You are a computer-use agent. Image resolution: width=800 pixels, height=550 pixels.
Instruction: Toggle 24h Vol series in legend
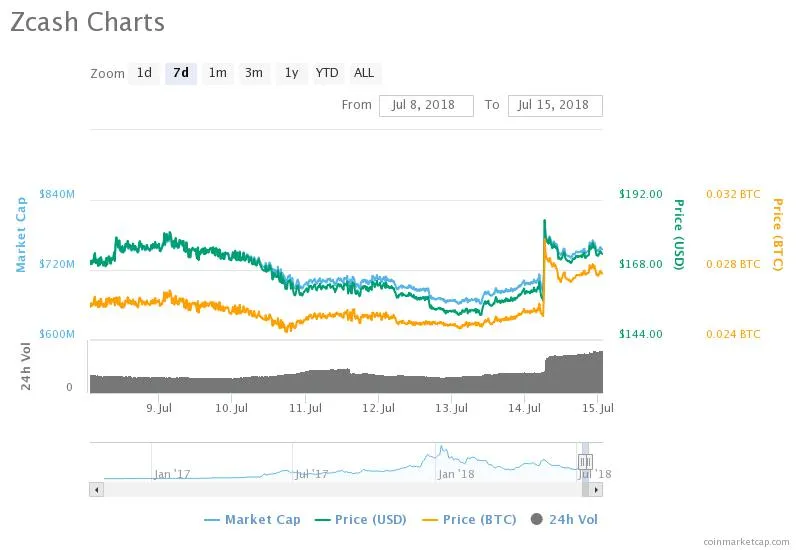tap(564, 520)
